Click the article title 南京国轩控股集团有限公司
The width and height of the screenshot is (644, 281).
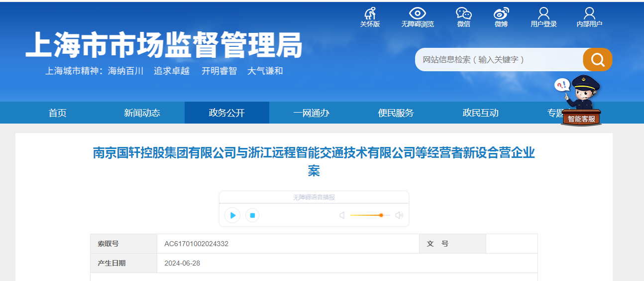(x=314, y=161)
